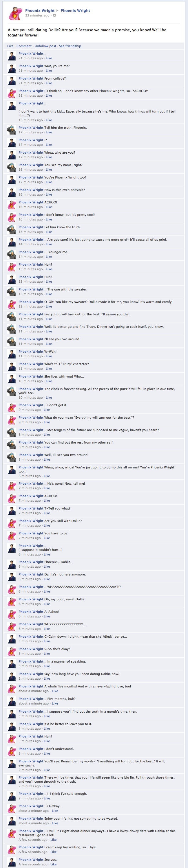This screenshot has height=868, width=188.
Task: Open the See friendship link
Action: pos(70,46)
